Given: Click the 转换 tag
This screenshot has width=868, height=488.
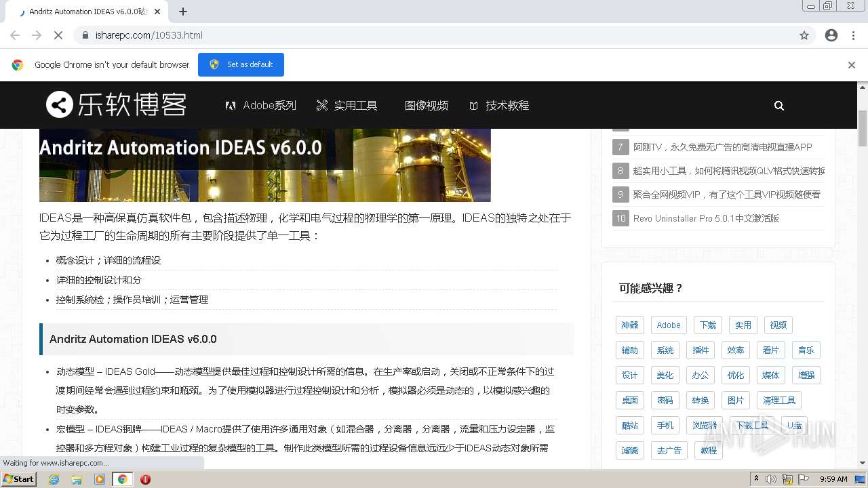Looking at the screenshot, I should click(701, 401).
